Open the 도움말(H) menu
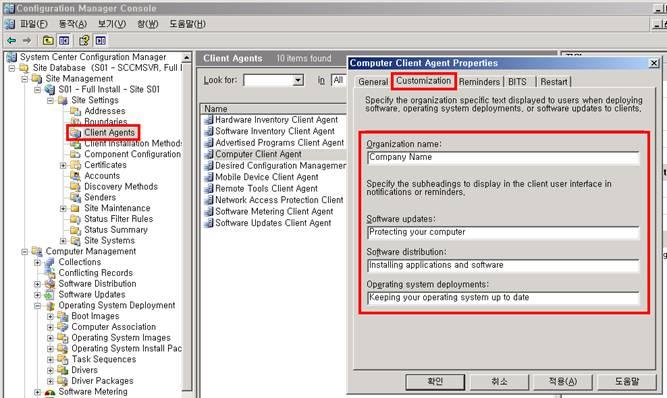This screenshot has width=667, height=398. click(x=187, y=24)
